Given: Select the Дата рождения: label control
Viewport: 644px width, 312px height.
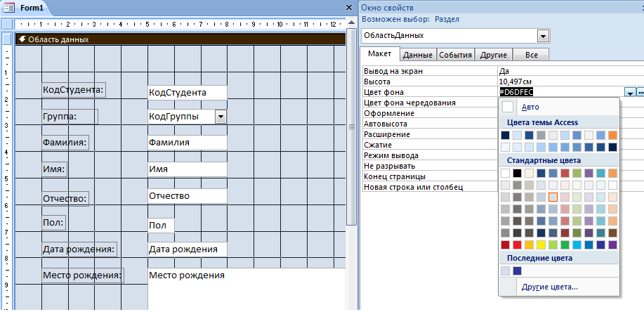Looking at the screenshot, I should coord(79,249).
